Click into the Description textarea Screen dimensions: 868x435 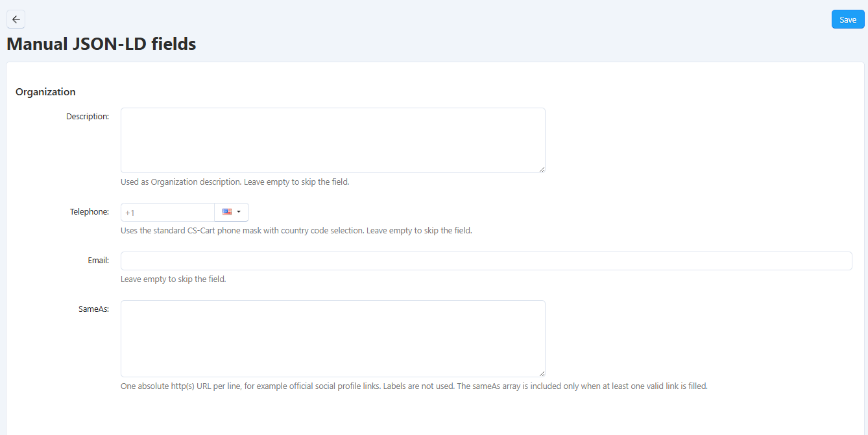tap(333, 140)
